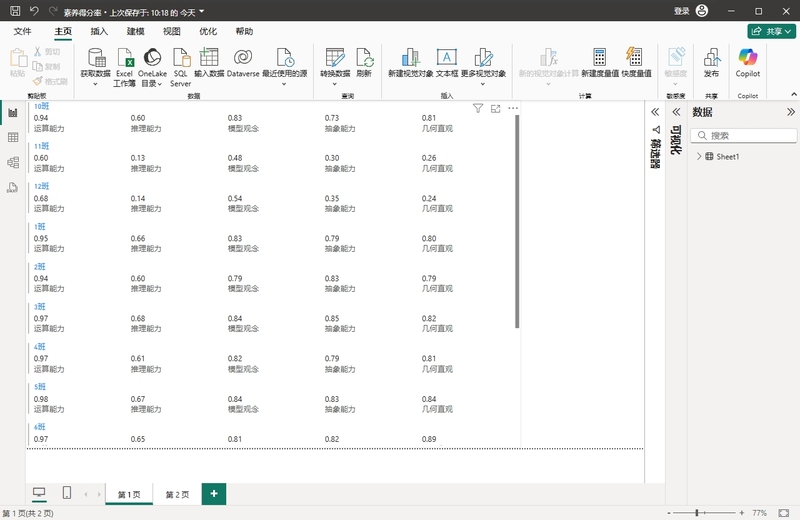Import an Excel workbook (Excel 工作簿)
This screenshot has height=520, width=800.
click(124, 67)
